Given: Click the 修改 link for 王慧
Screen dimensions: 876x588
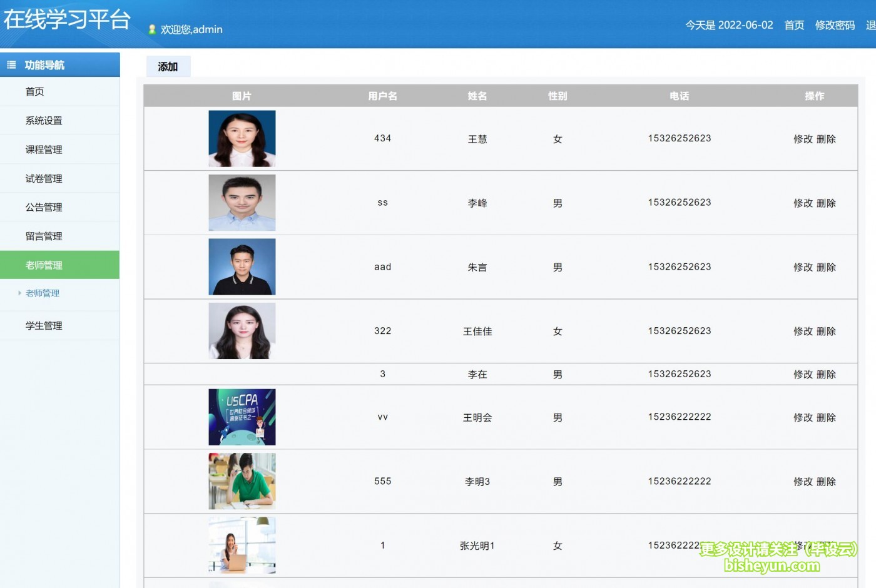Looking at the screenshot, I should point(803,139).
